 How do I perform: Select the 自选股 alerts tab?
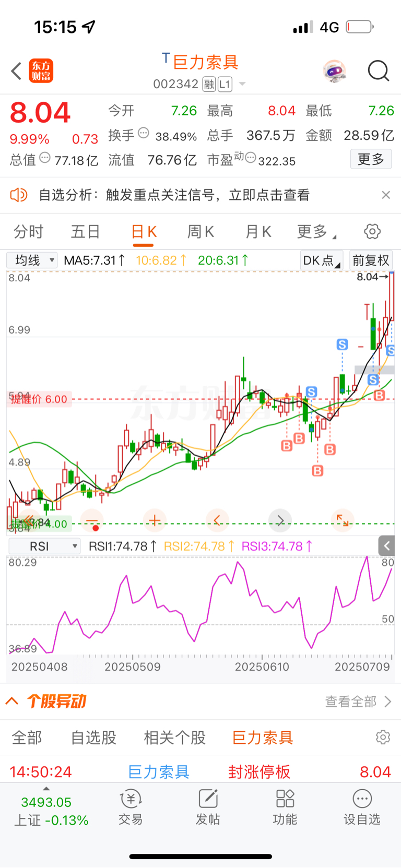click(x=93, y=738)
